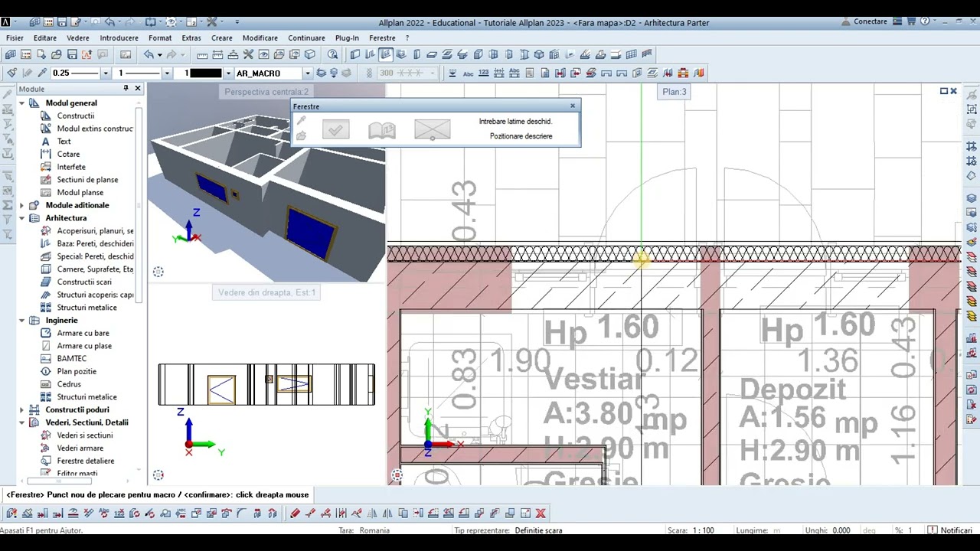980x551 pixels.
Task: Open the Editare menu
Action: click(44, 37)
